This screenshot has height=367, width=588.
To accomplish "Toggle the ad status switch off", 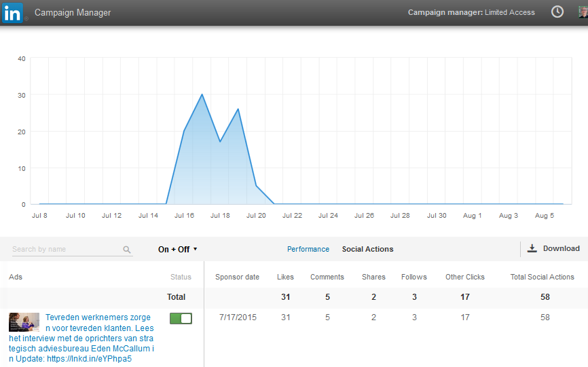I will point(181,318).
